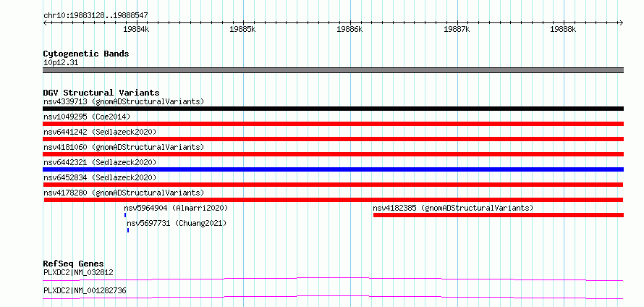Viewport: 644px width, 307px height.
Task: Click the 10p12.31 band label
Action: [x=61, y=63]
